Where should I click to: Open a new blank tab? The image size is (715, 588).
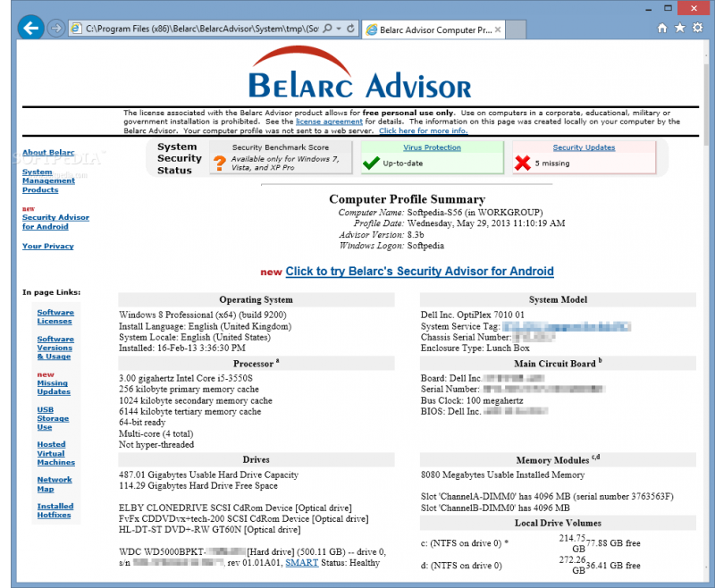[x=516, y=29]
